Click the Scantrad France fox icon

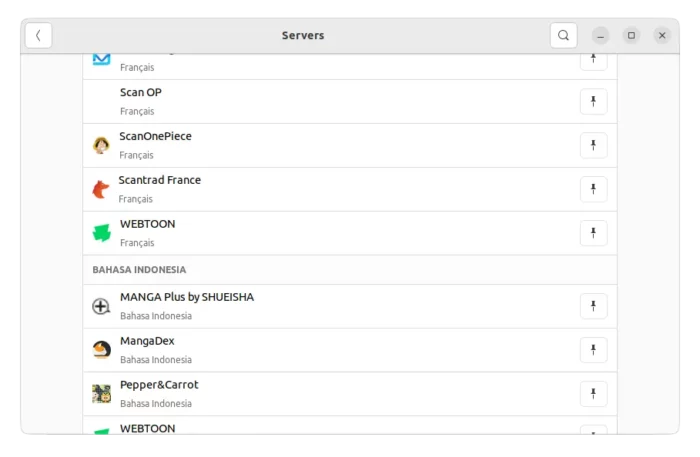[x=101, y=189]
